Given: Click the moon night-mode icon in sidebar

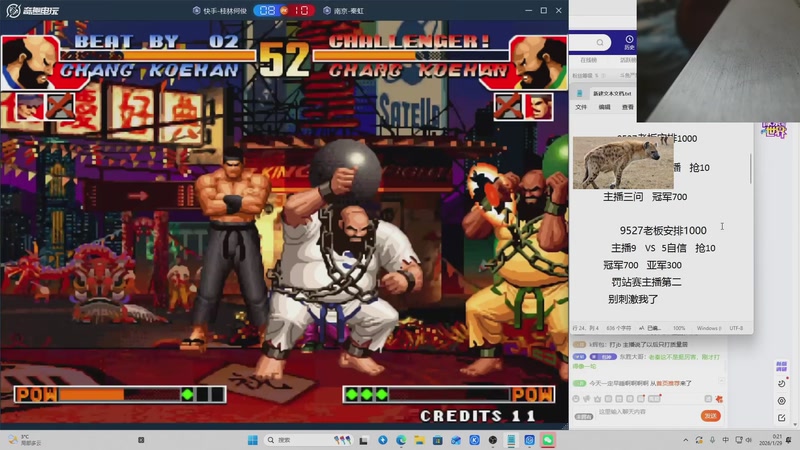Looking at the screenshot, I should pos(782,384).
